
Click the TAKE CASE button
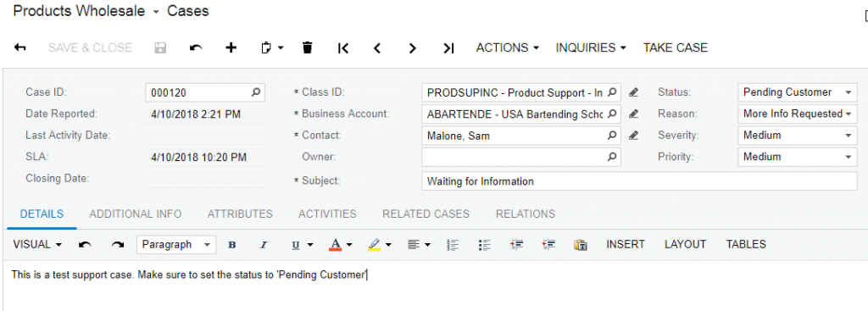[x=676, y=48]
